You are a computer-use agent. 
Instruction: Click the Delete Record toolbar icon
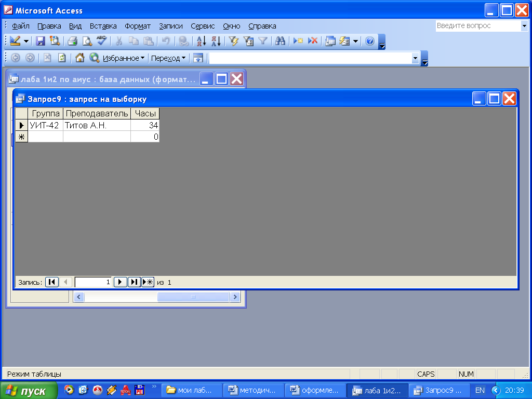pyautogui.click(x=312, y=41)
